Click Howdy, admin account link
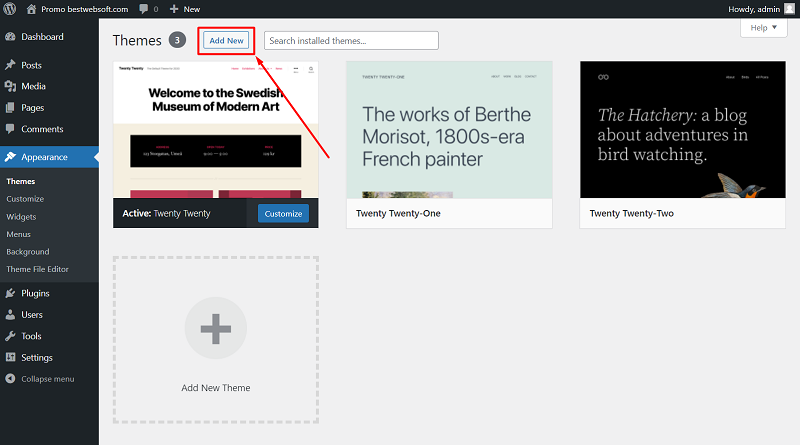 [x=754, y=9]
